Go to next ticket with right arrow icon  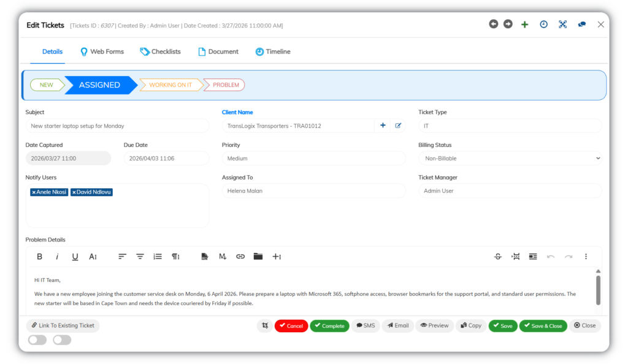(508, 24)
